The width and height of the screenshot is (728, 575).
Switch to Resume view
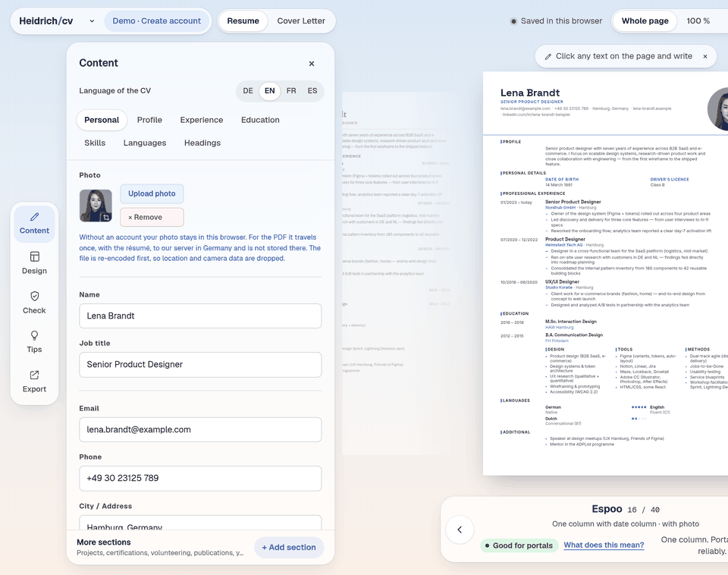pyautogui.click(x=243, y=21)
